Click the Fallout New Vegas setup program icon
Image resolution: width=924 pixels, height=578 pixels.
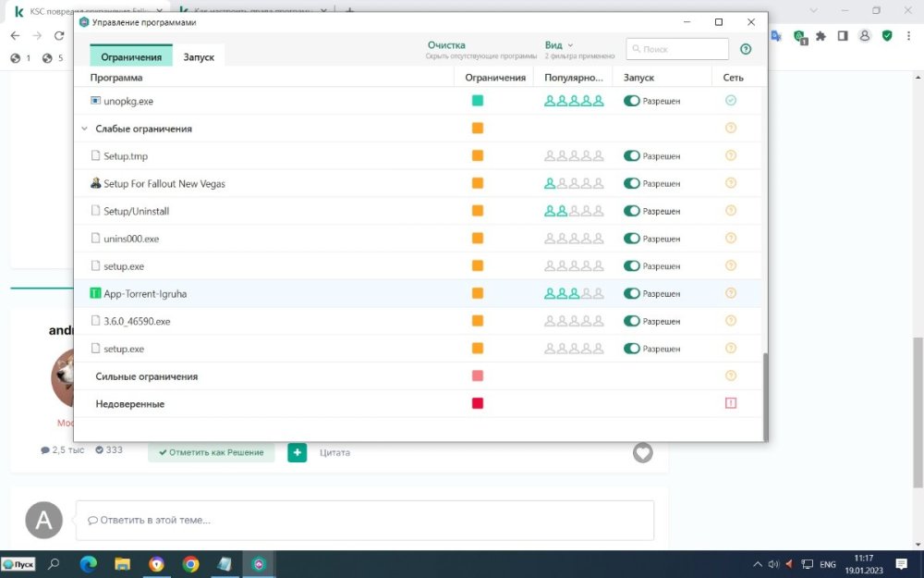95,184
